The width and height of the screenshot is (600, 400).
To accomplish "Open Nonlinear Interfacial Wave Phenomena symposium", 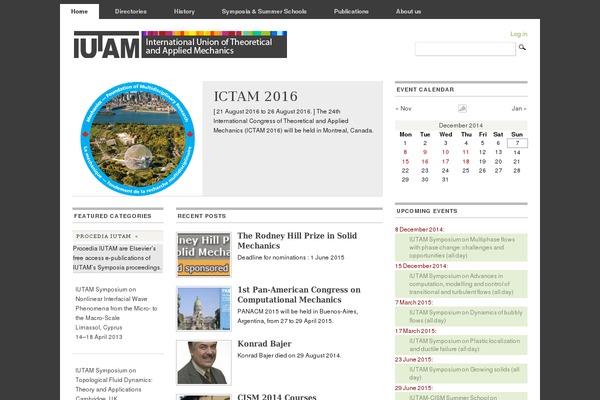I will point(116,313).
